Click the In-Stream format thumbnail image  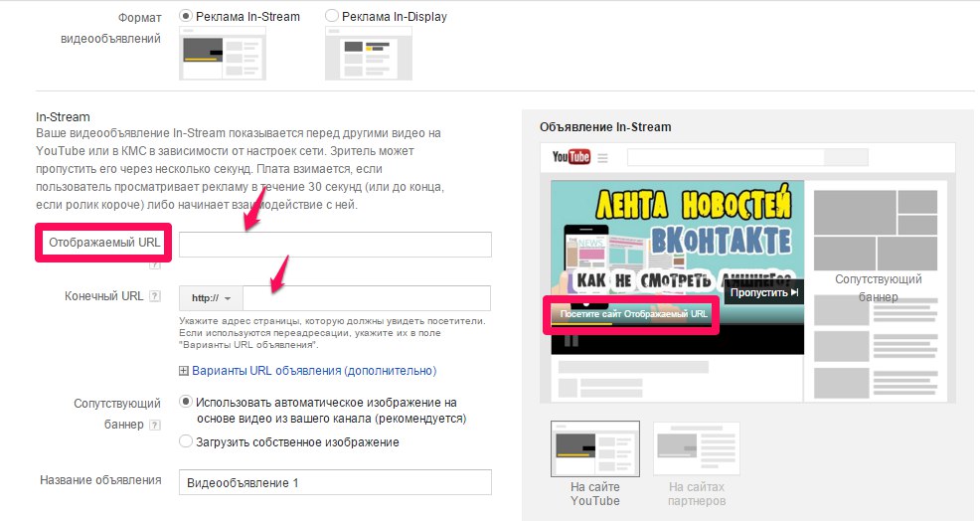coord(223,54)
